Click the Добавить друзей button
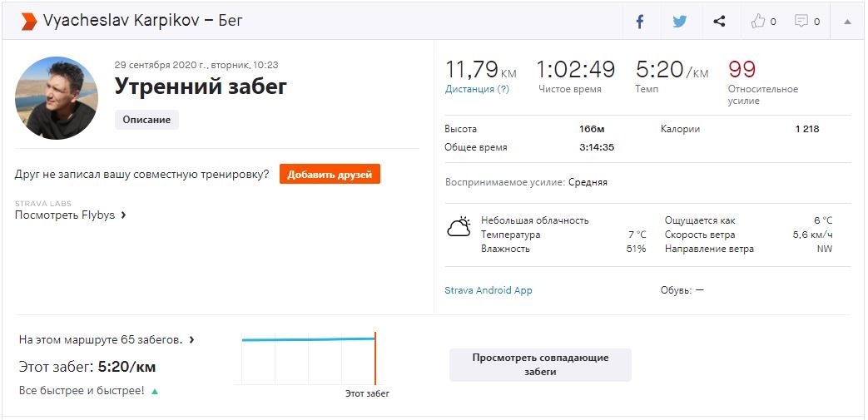The image size is (868, 420). click(x=330, y=174)
